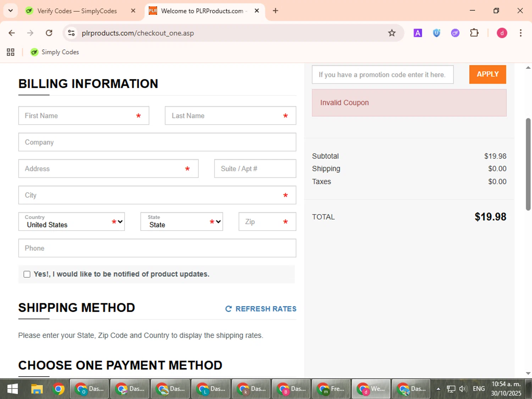Click the ENG language indicator
The image size is (532, 399).
[x=479, y=389]
